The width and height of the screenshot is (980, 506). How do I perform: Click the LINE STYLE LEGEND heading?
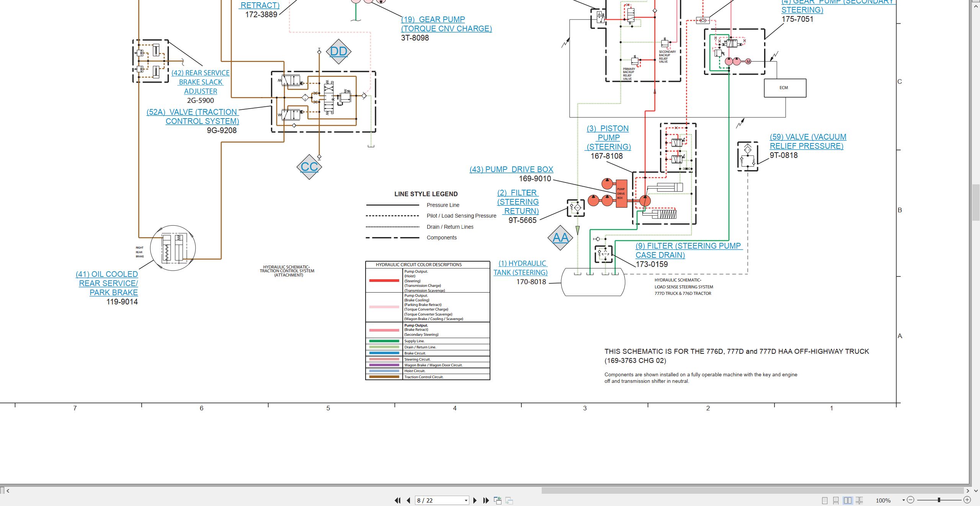tap(426, 194)
